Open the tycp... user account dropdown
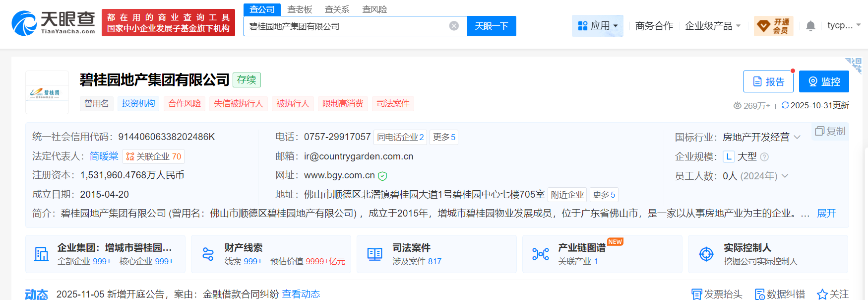This screenshot has height=300, width=868. point(844,25)
